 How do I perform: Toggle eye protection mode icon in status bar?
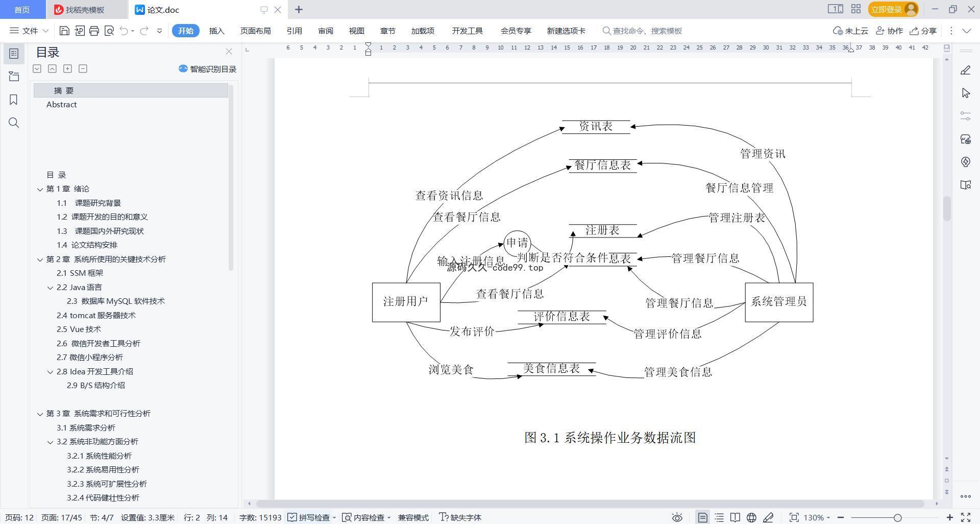click(677, 517)
